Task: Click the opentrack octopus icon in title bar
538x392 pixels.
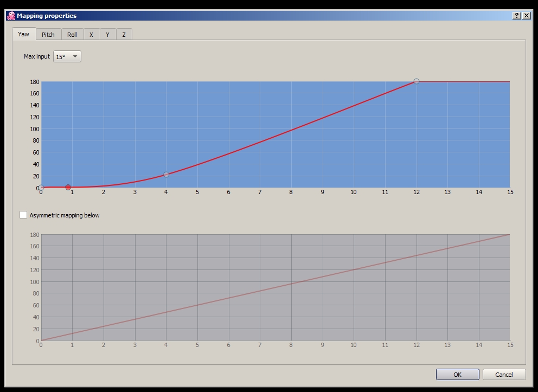Action: (x=11, y=16)
